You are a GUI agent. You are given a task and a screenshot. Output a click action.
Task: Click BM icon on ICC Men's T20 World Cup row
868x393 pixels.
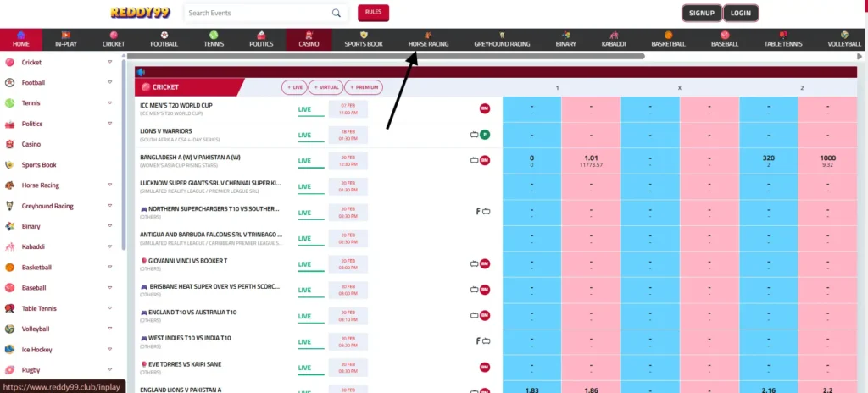coord(484,108)
